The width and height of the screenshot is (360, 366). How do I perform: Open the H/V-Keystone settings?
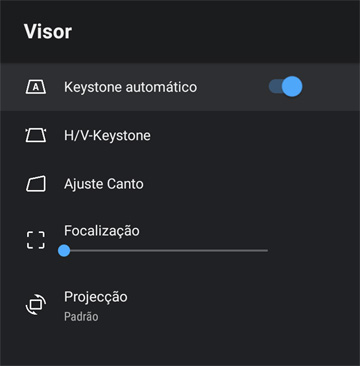180,136
